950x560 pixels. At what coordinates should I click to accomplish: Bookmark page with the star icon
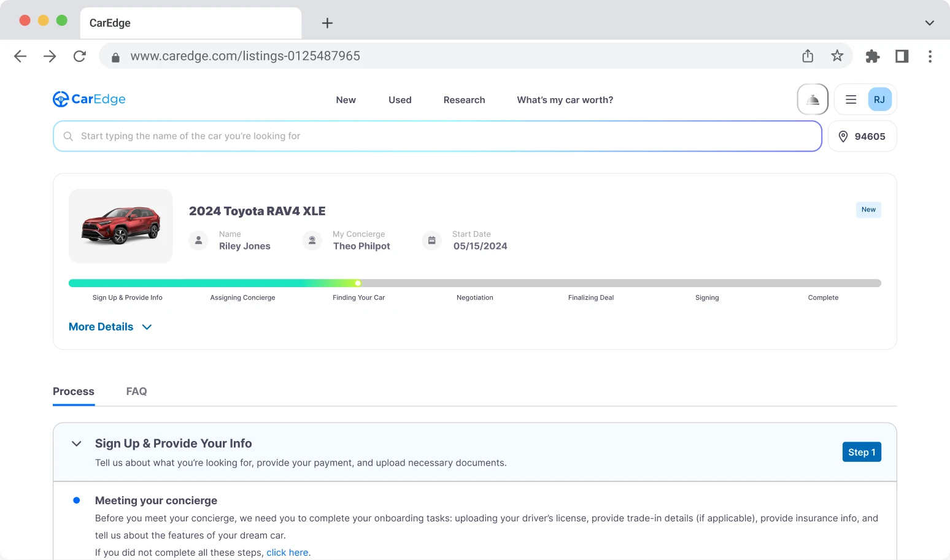pyautogui.click(x=837, y=56)
